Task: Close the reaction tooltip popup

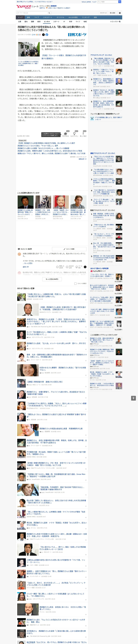Action: click(x=60, y=133)
